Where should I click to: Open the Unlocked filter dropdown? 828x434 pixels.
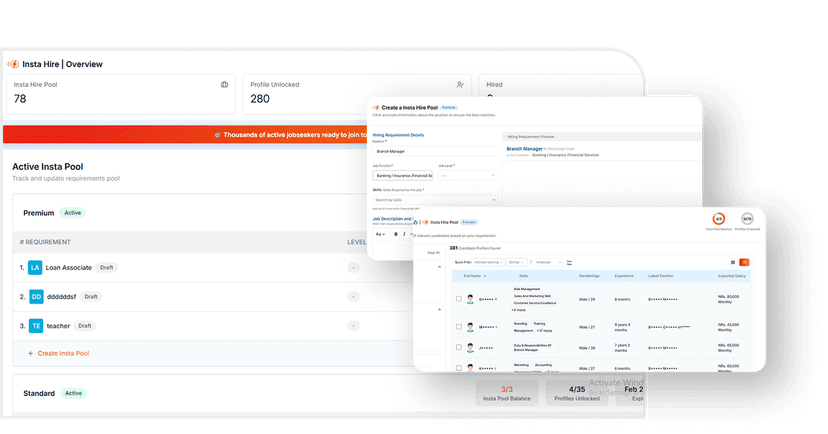548,262
